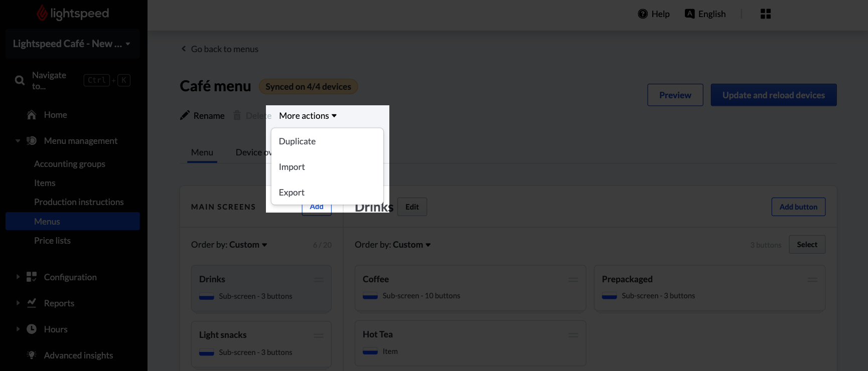
Task: Click the blue color swatch under Hot Tea
Action: click(370, 351)
